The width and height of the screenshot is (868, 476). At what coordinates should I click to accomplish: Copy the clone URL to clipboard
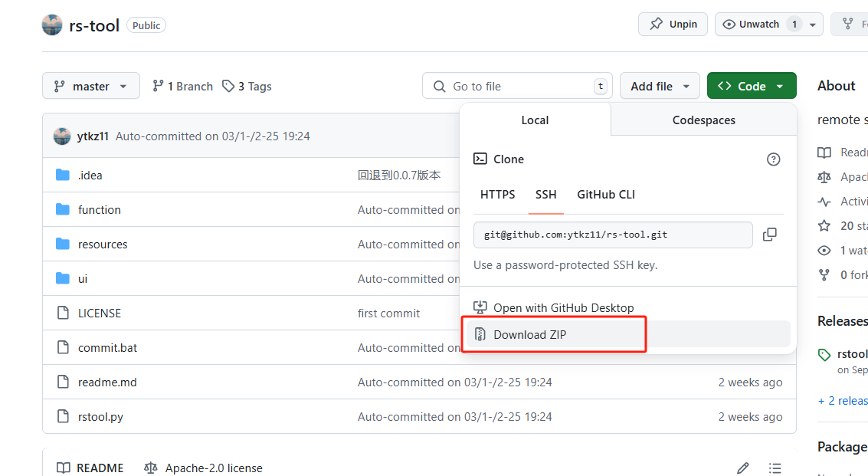click(769, 235)
